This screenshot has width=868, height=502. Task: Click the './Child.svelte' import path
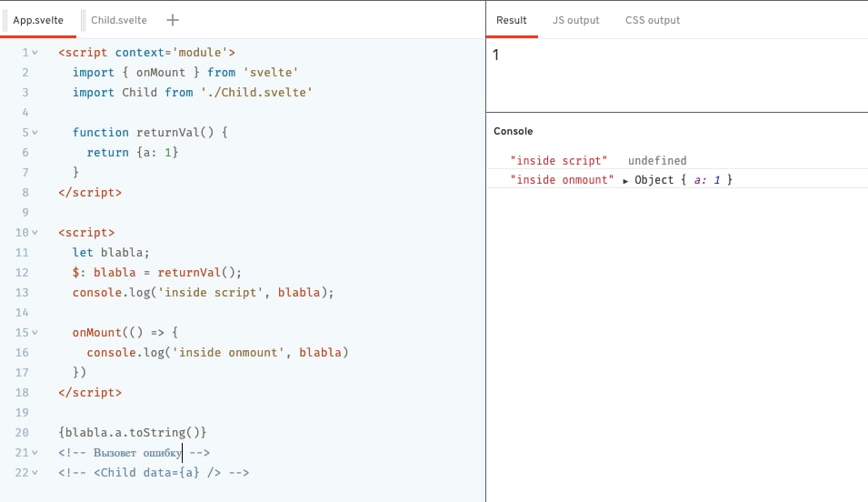[x=256, y=93]
